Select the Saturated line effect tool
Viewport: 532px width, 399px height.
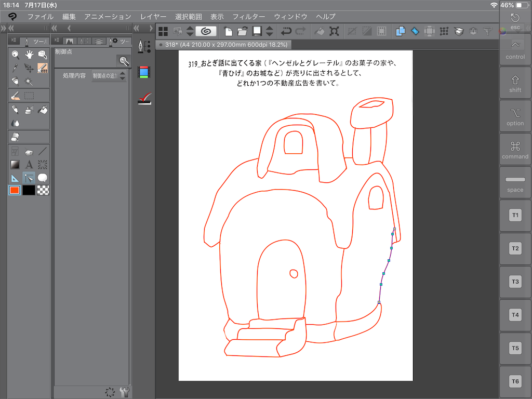43,165
